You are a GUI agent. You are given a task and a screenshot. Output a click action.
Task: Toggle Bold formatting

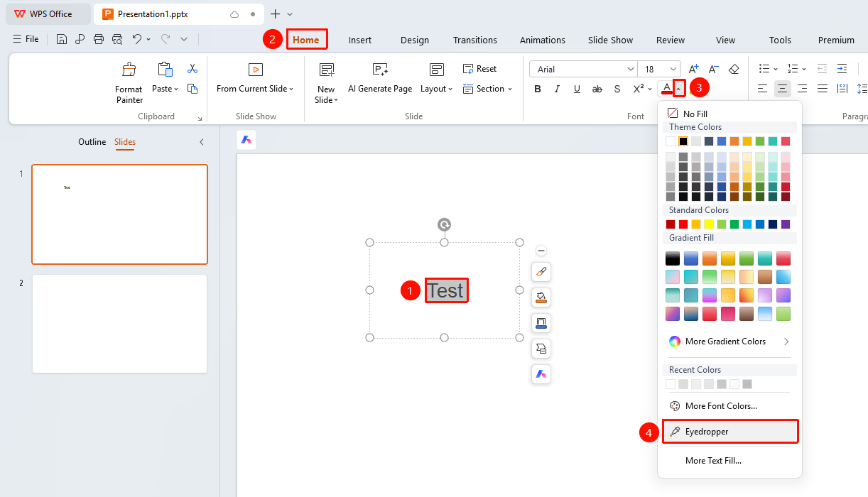[538, 89]
